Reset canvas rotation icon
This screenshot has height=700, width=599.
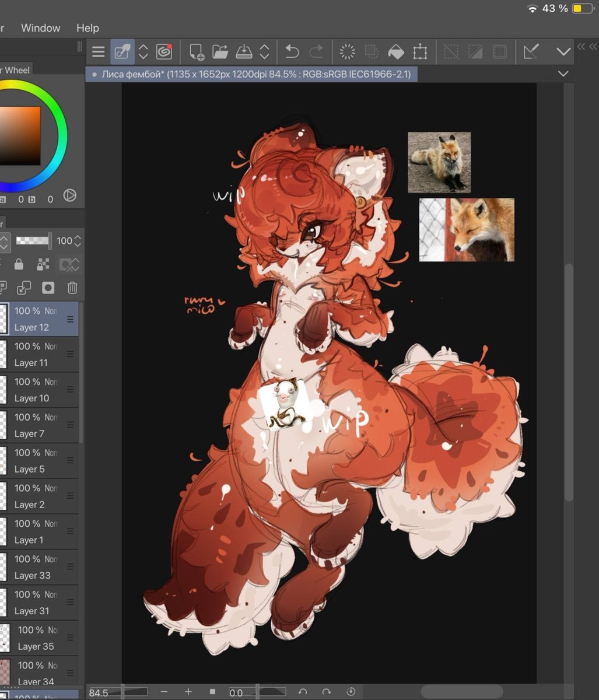[x=351, y=692]
